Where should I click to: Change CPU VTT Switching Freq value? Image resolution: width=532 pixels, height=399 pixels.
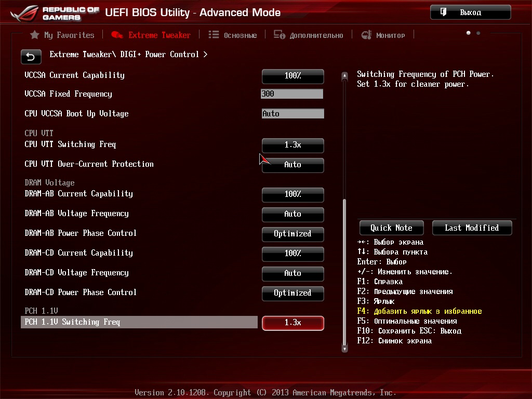click(x=292, y=145)
